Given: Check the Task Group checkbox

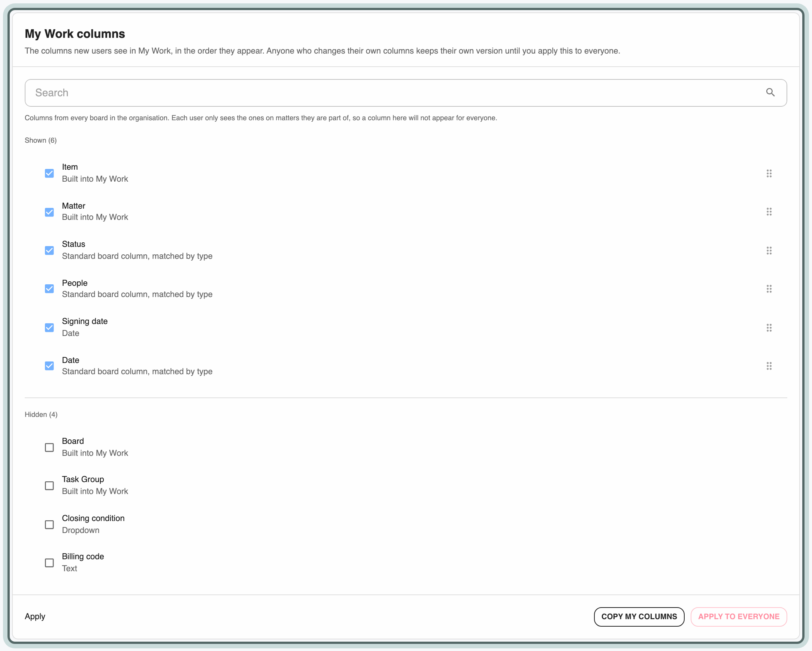Looking at the screenshot, I should click(x=49, y=486).
